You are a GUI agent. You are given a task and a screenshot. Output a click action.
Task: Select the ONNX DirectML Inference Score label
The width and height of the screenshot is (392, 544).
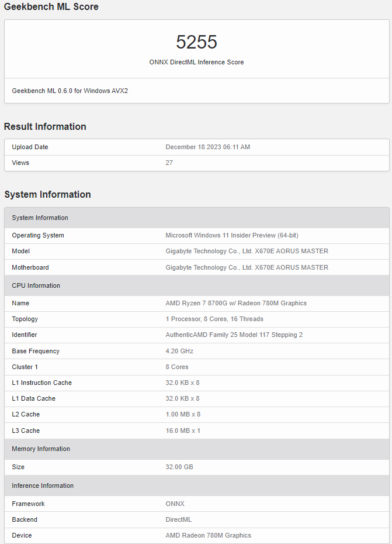(x=196, y=62)
